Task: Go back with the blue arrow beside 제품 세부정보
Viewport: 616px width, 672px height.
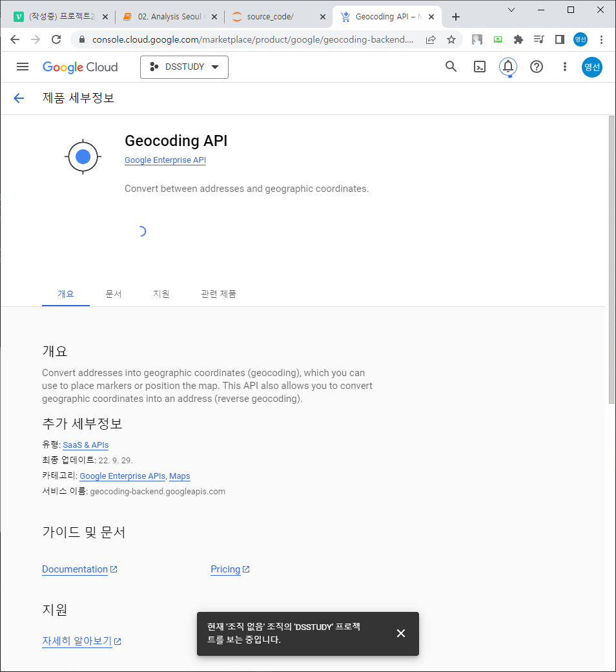Action: [19, 98]
